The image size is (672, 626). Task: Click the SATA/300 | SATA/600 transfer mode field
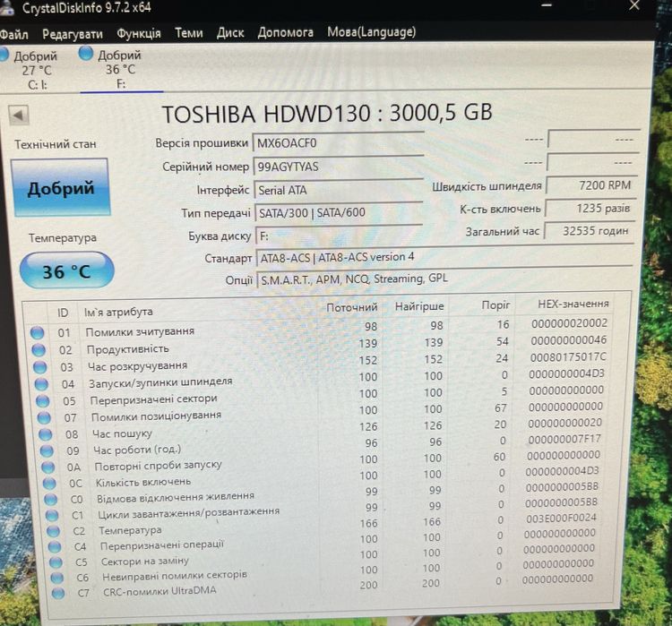point(338,212)
